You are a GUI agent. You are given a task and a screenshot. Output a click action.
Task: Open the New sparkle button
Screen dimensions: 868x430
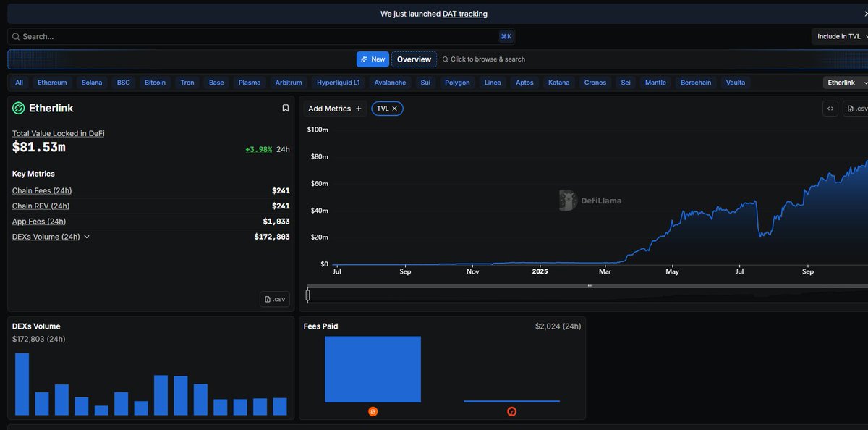click(373, 59)
